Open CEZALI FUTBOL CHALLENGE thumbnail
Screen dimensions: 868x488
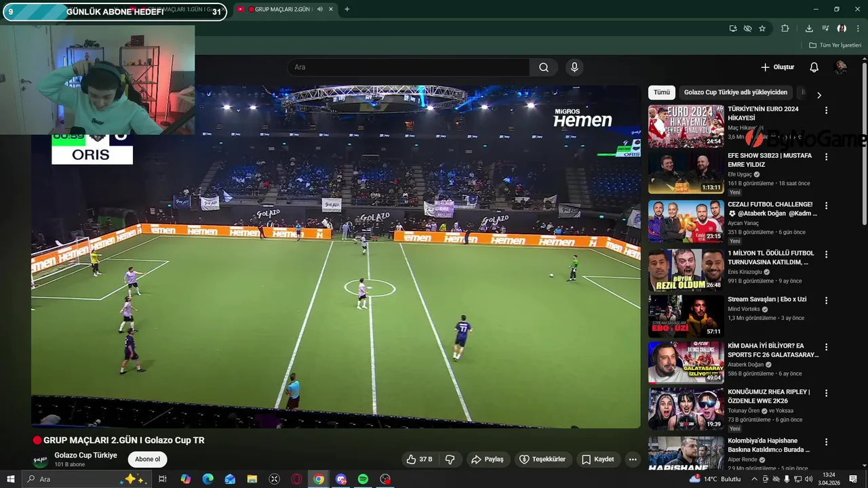pyautogui.click(x=686, y=221)
